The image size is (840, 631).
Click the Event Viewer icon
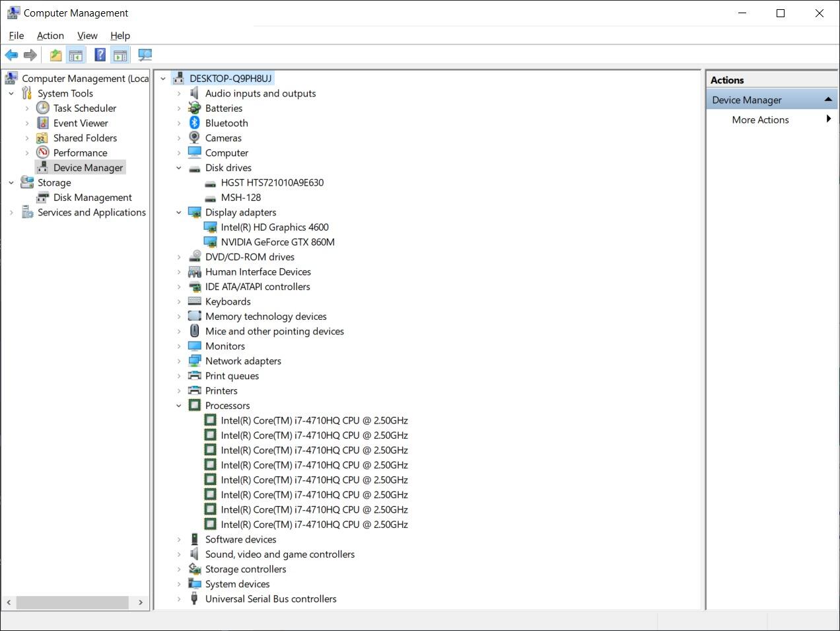tap(43, 123)
